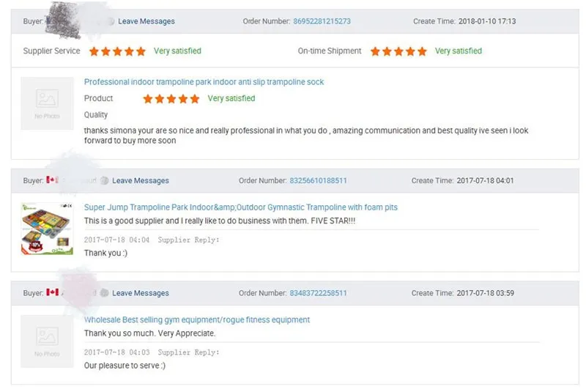This screenshot has height=392, width=586.
Task: Click the No Photo placeholder on the gym equipment review
Action: pyautogui.click(x=47, y=341)
